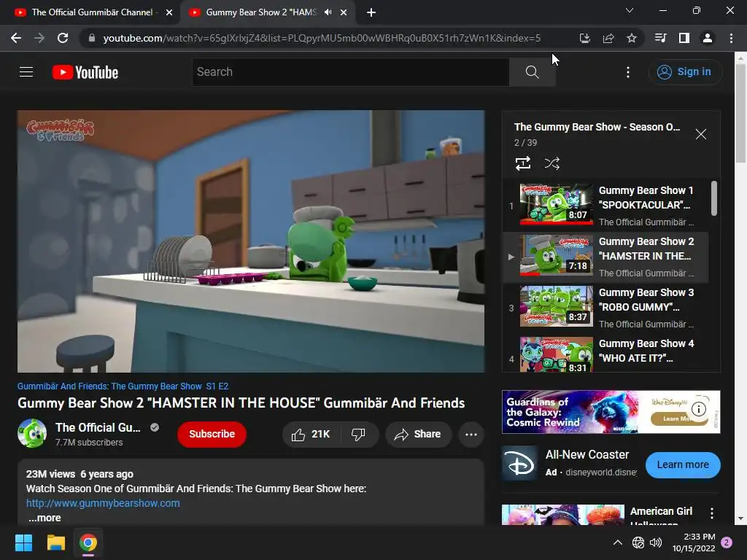Screen dimensions: 747x560
Task: Open notification center badge
Action: tap(727, 542)
